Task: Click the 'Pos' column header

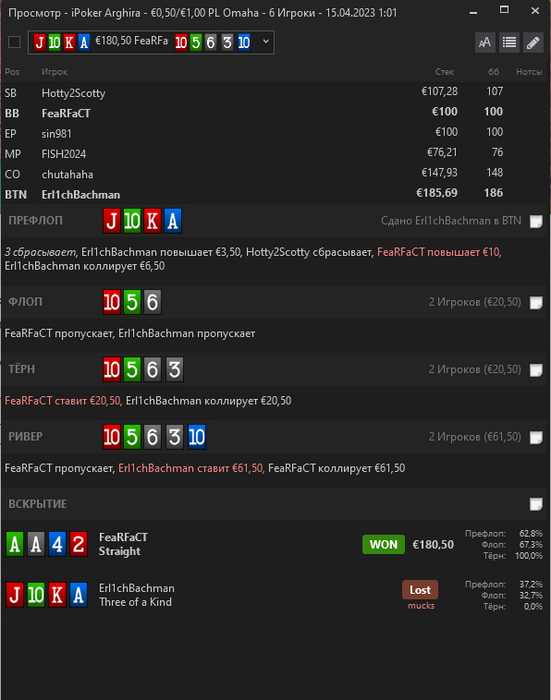Action: coord(12,71)
